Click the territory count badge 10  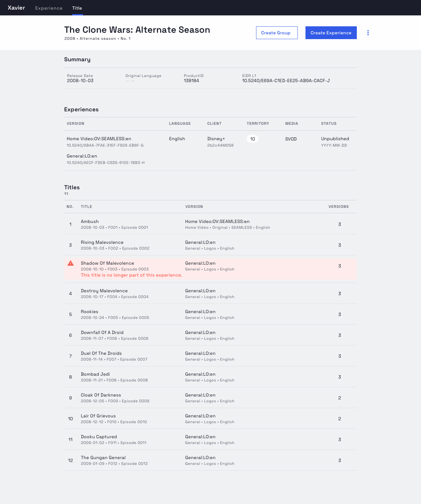tap(253, 139)
